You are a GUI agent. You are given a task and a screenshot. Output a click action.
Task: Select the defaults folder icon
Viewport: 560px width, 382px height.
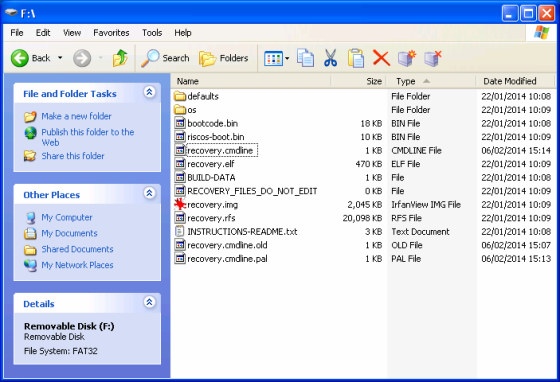(180, 96)
